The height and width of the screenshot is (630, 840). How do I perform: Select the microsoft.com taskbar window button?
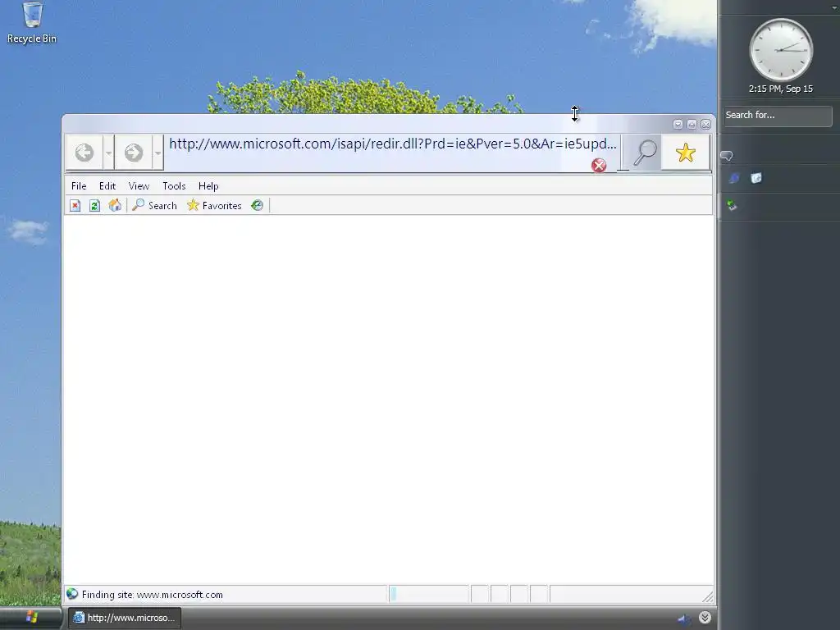125,618
